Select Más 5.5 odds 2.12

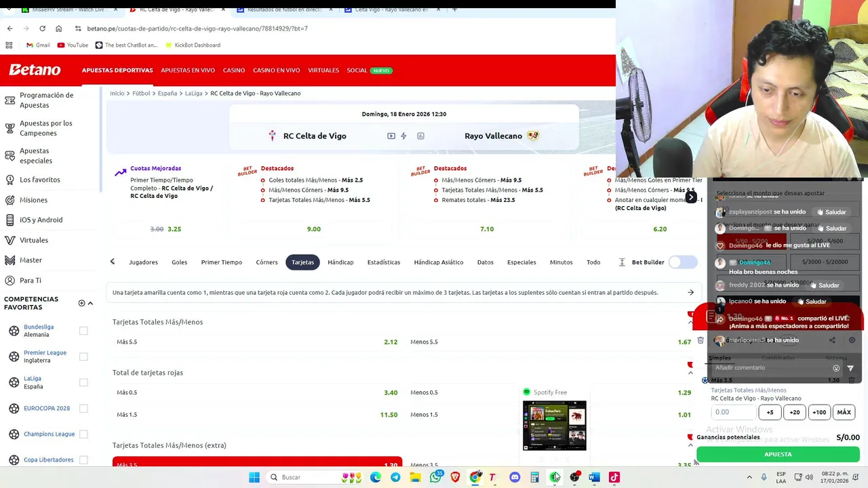[257, 342]
